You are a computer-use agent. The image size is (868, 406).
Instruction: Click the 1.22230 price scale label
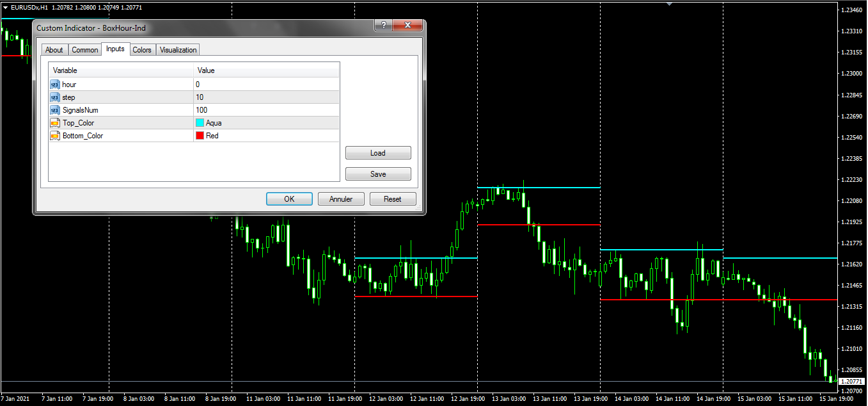tap(852, 179)
